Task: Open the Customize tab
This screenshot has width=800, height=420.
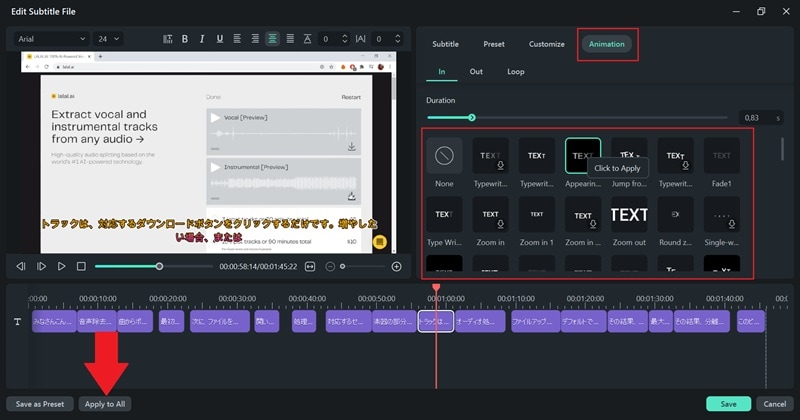Action: click(x=546, y=44)
